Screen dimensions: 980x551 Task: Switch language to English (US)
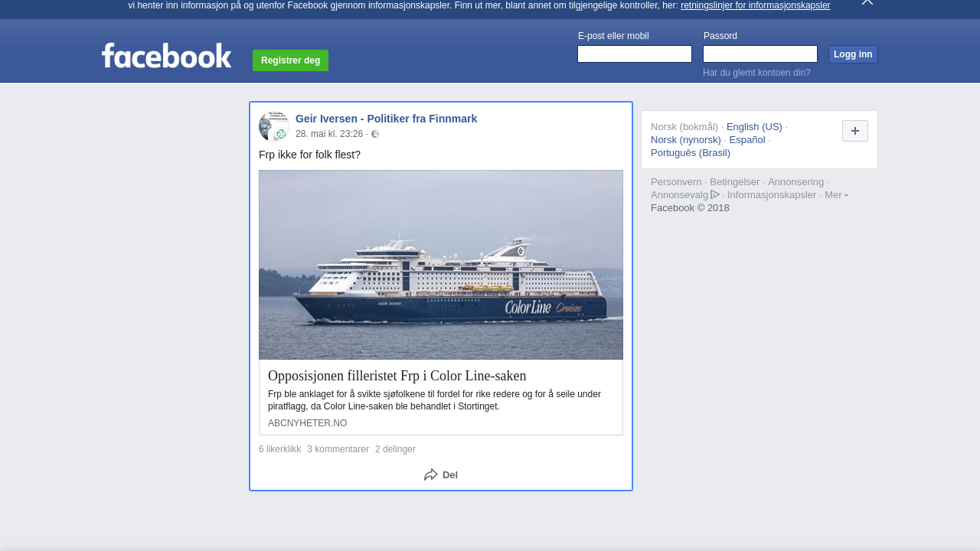pyautogui.click(x=754, y=126)
